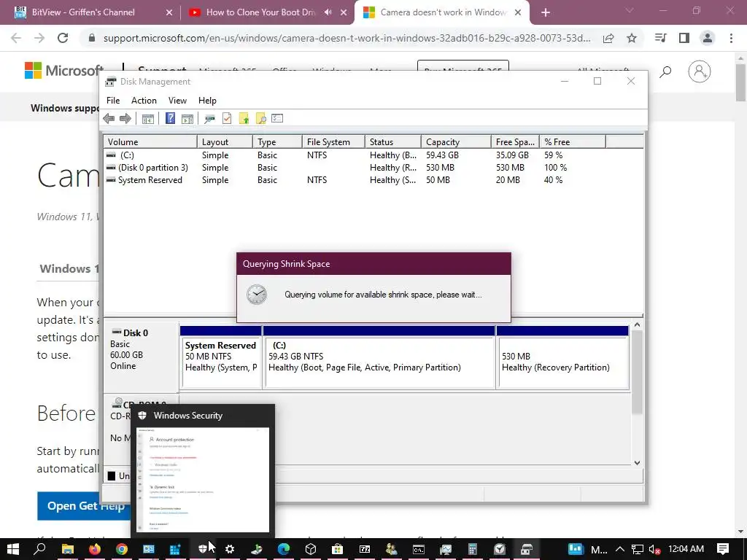Switch to Google Chrome taskbar icon
Viewport: 747px width, 560px height.
click(122, 549)
